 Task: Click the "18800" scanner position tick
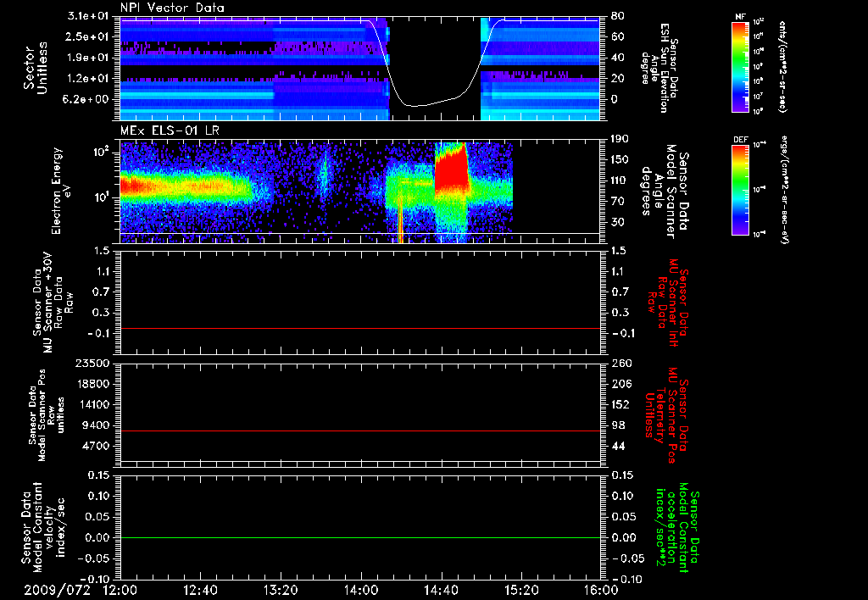[x=92, y=384]
